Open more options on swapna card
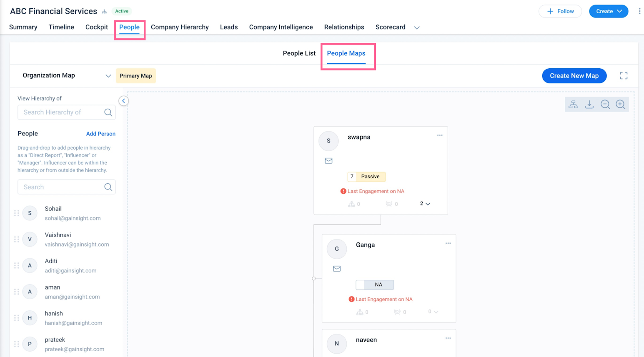 [440, 135]
